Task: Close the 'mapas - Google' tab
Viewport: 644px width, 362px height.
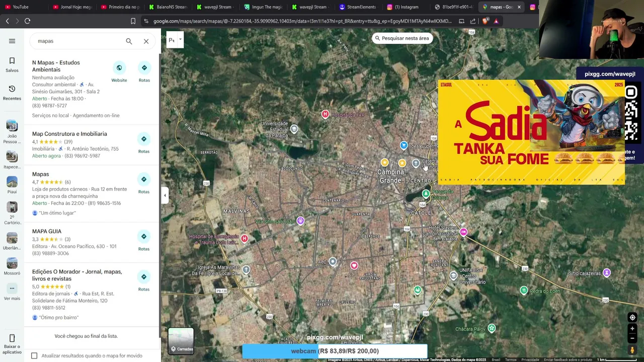Action: (x=519, y=7)
